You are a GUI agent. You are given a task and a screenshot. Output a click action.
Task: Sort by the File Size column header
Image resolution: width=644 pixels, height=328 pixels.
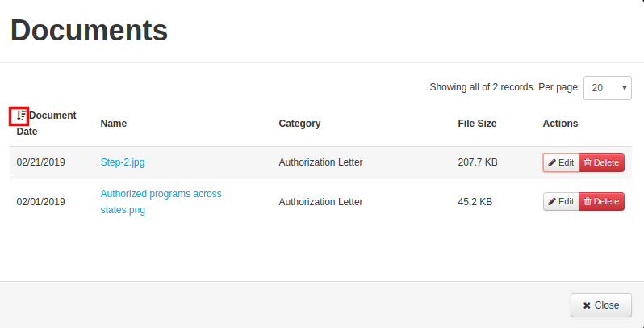tap(477, 124)
